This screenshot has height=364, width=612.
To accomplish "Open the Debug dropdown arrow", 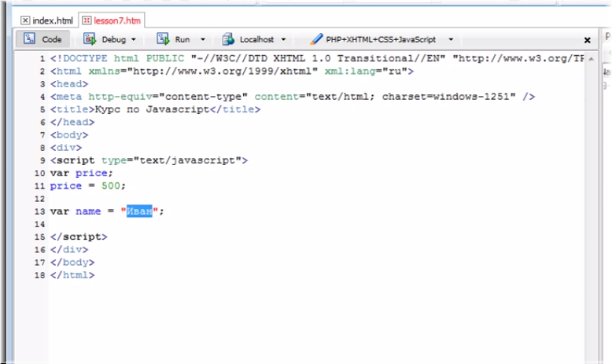I will pos(134,40).
